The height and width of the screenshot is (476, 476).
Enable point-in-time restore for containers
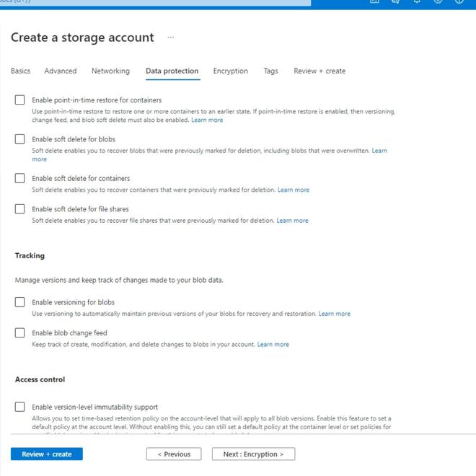[x=20, y=100]
